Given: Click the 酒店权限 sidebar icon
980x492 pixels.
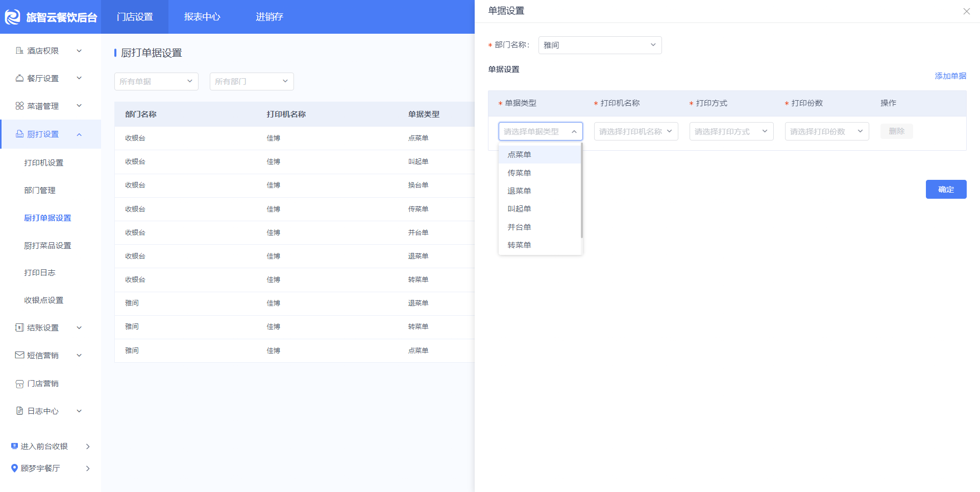Looking at the screenshot, I should point(19,51).
